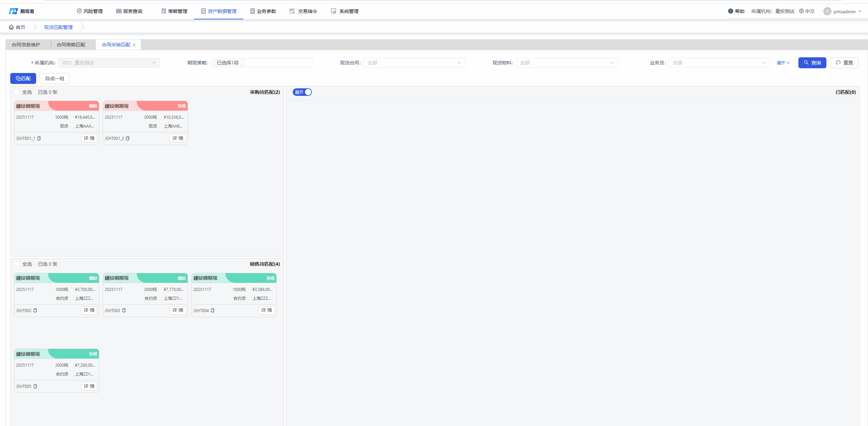Click the help info icon
Screen dimensions: 868x426
pyautogui.click(x=730, y=11)
